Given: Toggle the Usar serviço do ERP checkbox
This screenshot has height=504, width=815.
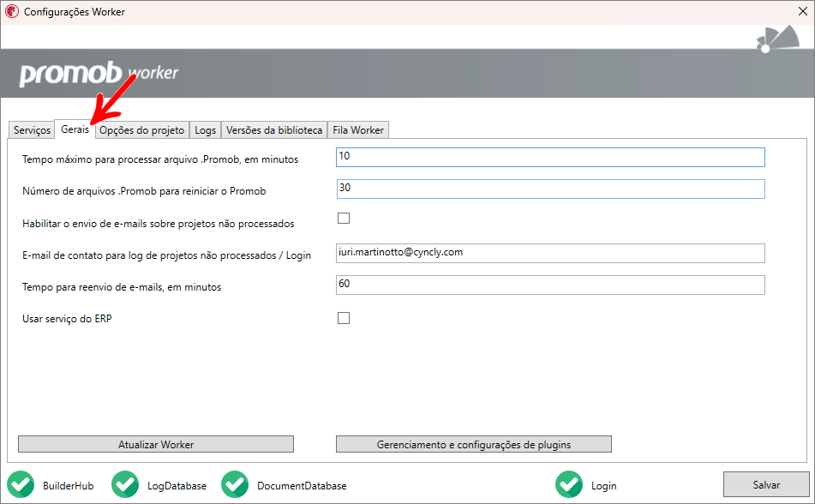Looking at the screenshot, I should coord(344,318).
